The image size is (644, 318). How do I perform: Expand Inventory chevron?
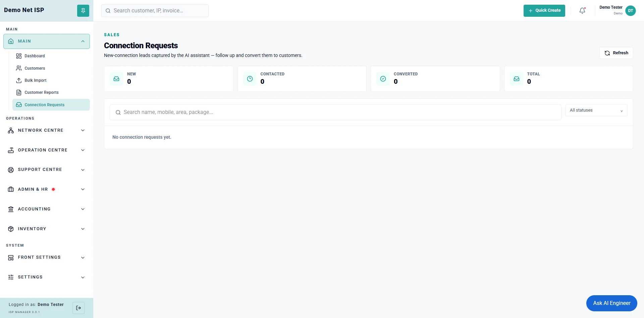[x=83, y=229]
